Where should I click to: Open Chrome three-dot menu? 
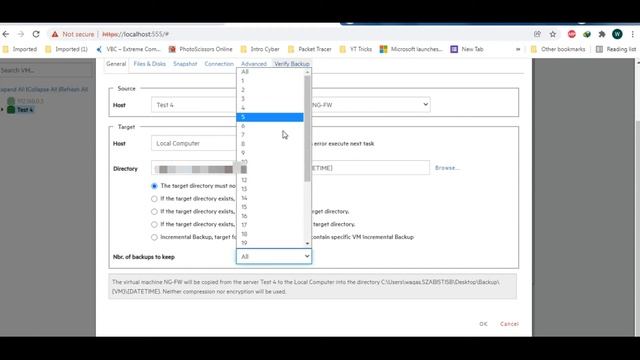[632, 34]
